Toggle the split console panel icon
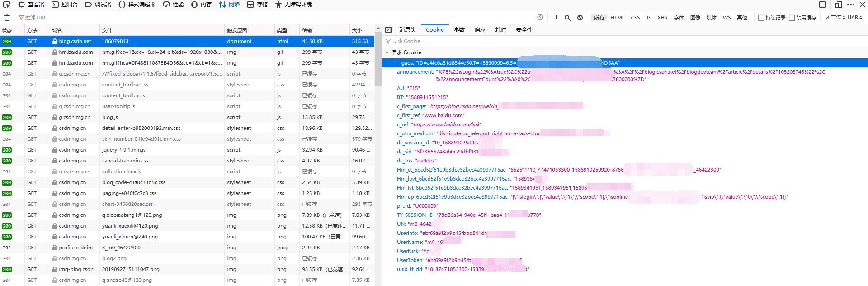Viewport: 868px width, 286px height. pyautogui.click(x=822, y=5)
